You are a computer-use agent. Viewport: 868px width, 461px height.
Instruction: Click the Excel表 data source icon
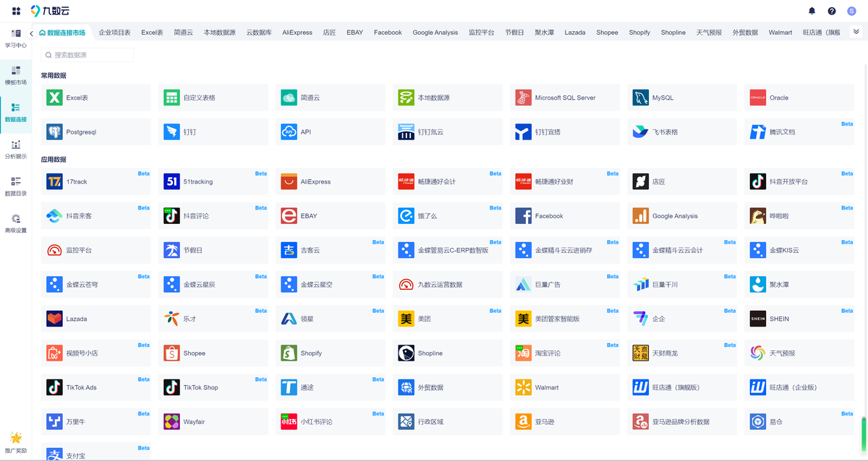pos(54,98)
